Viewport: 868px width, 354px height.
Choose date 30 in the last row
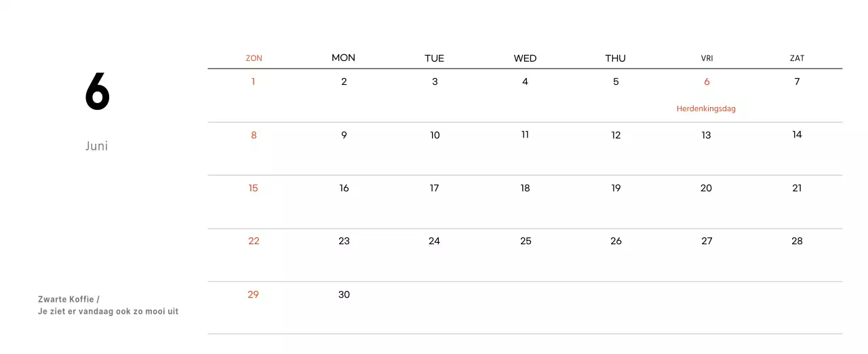[344, 294]
